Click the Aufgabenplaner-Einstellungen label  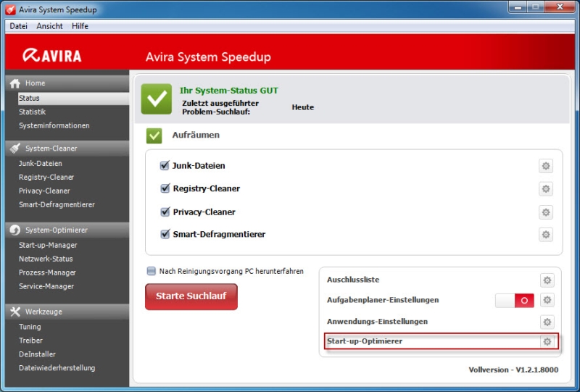[383, 300]
